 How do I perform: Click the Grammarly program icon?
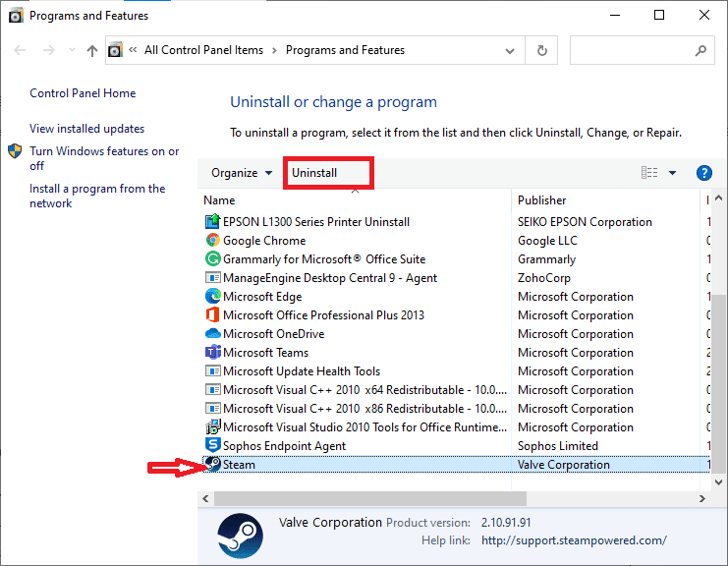213,259
